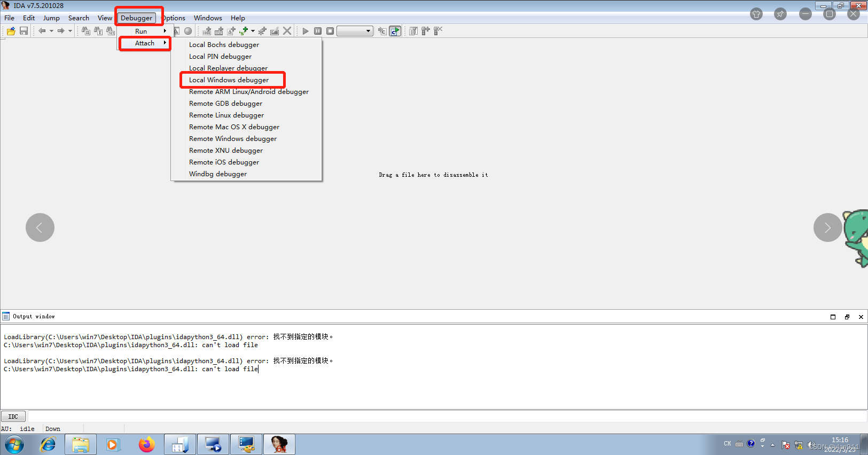This screenshot has width=868, height=455.
Task: Click the pin icon in top-right viewer bar
Action: 780,14
